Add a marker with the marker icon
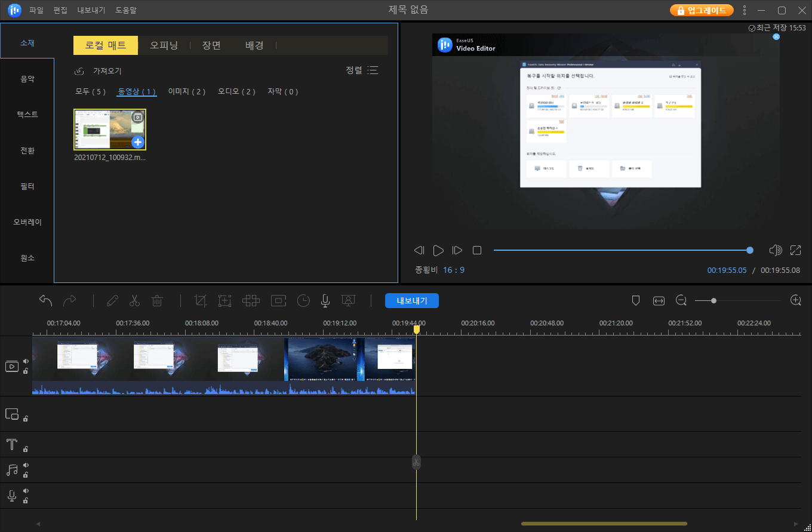This screenshot has height=532, width=812. (636, 301)
